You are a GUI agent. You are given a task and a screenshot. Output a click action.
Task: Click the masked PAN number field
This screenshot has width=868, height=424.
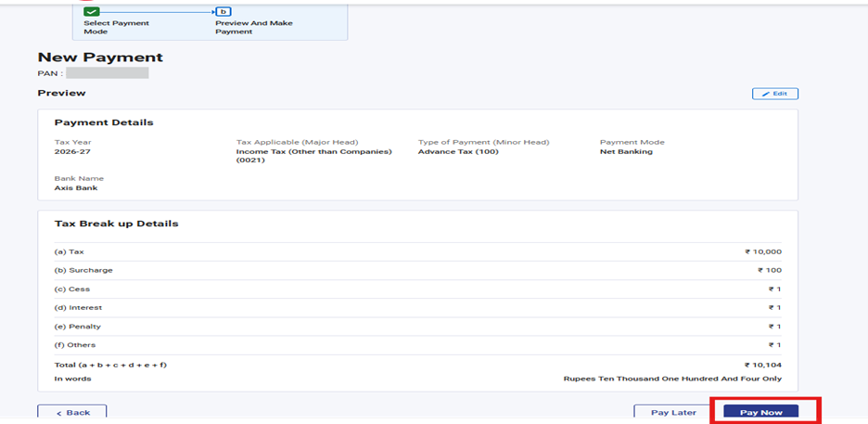(x=107, y=72)
